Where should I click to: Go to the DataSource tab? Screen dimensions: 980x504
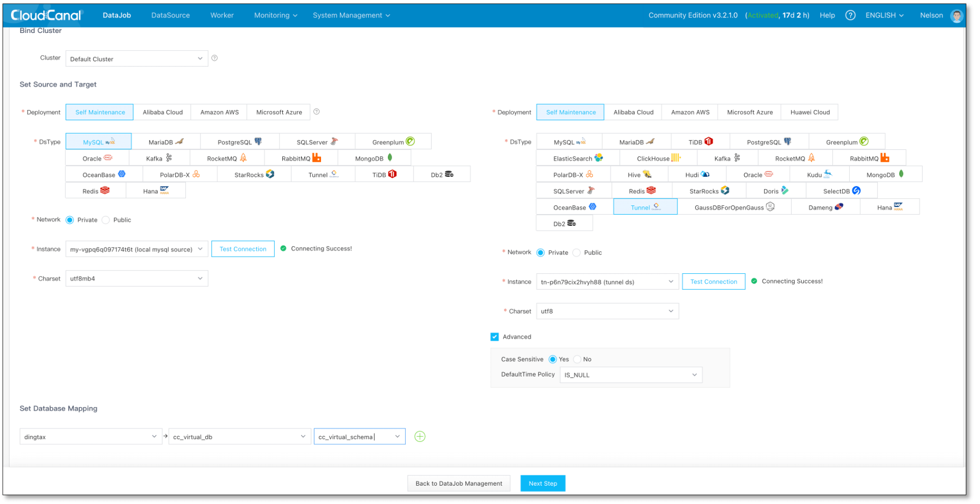click(x=170, y=16)
